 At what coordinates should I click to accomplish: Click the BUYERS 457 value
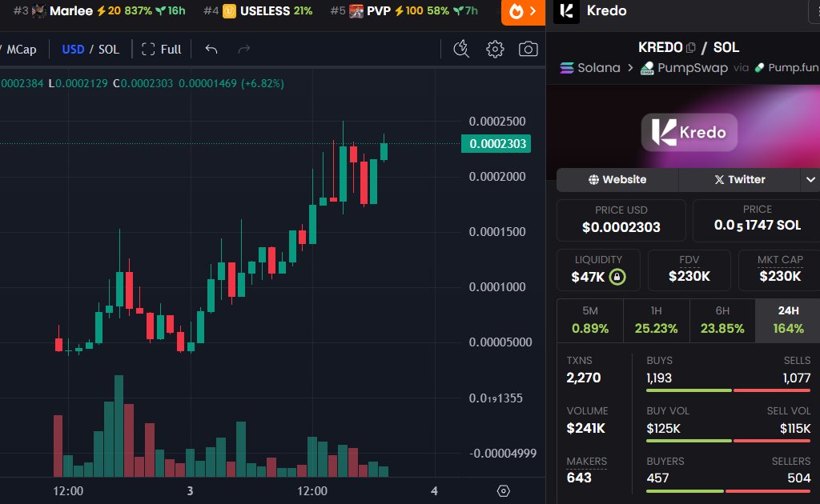(657, 478)
